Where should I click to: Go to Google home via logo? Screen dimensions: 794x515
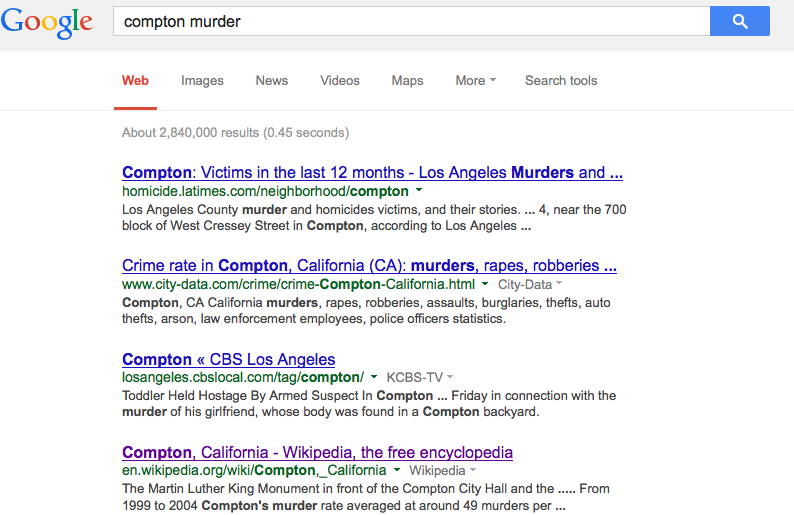[47, 23]
